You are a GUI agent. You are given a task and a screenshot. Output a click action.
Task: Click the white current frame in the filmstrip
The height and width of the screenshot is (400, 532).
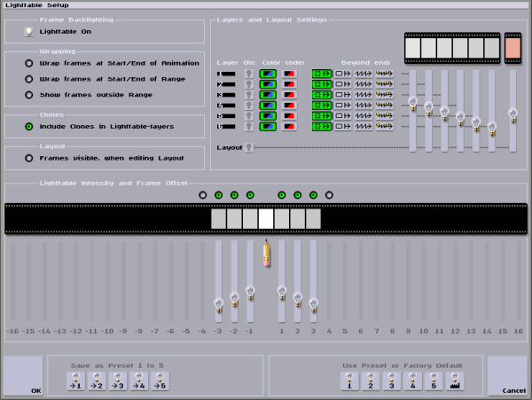pos(266,219)
